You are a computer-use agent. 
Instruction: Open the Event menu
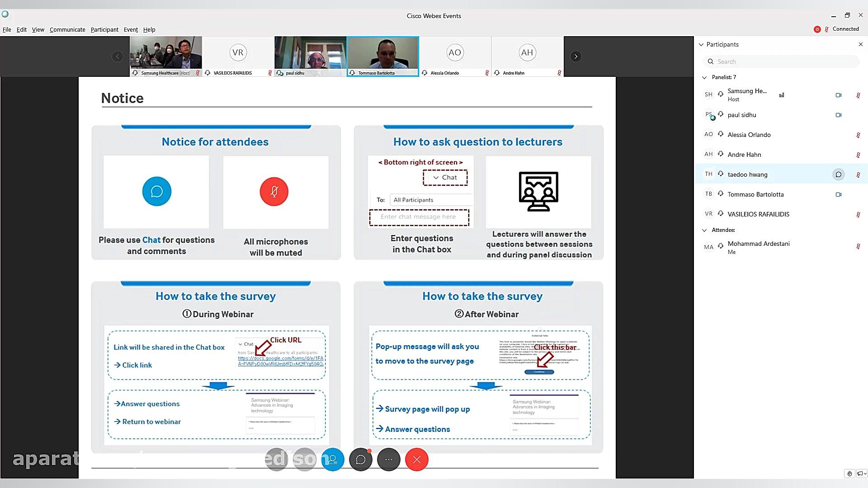click(131, 30)
